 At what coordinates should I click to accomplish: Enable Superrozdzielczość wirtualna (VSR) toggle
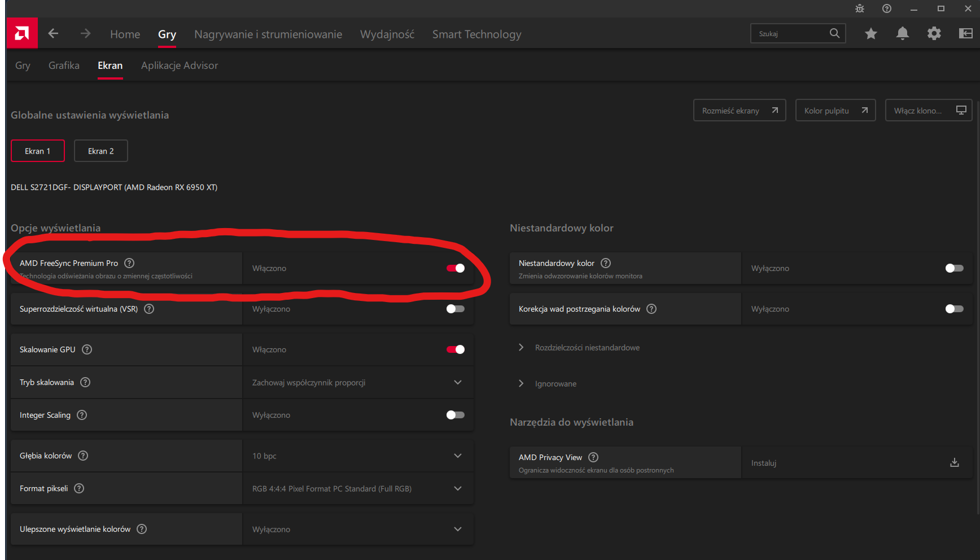click(x=456, y=309)
